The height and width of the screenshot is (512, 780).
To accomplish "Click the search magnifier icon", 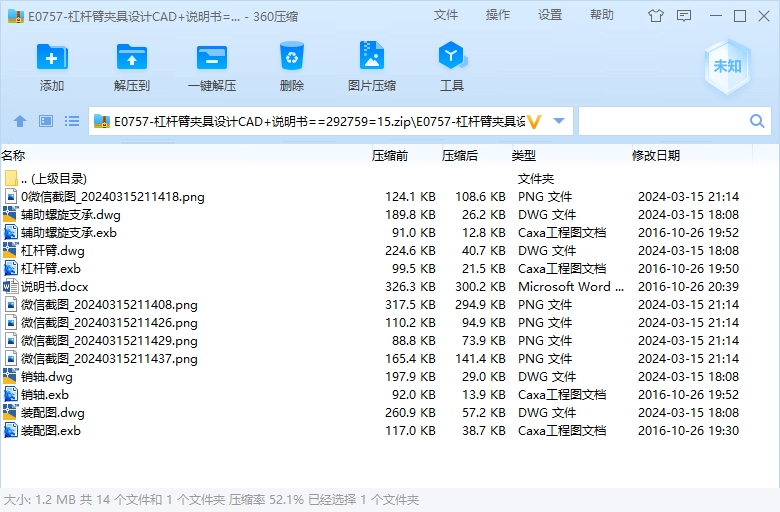I will 757,121.
